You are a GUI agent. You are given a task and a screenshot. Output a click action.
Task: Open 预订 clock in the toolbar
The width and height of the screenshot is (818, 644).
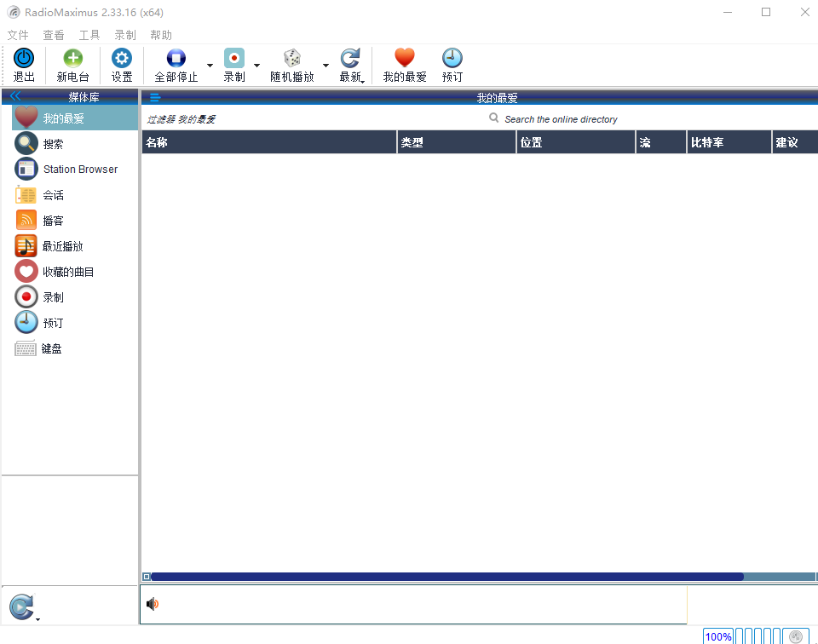tap(452, 66)
